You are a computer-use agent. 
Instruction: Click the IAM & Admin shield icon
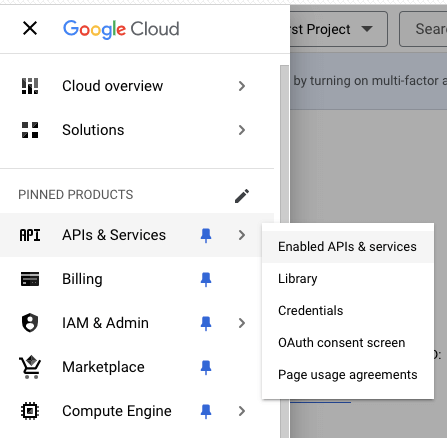[x=30, y=323]
